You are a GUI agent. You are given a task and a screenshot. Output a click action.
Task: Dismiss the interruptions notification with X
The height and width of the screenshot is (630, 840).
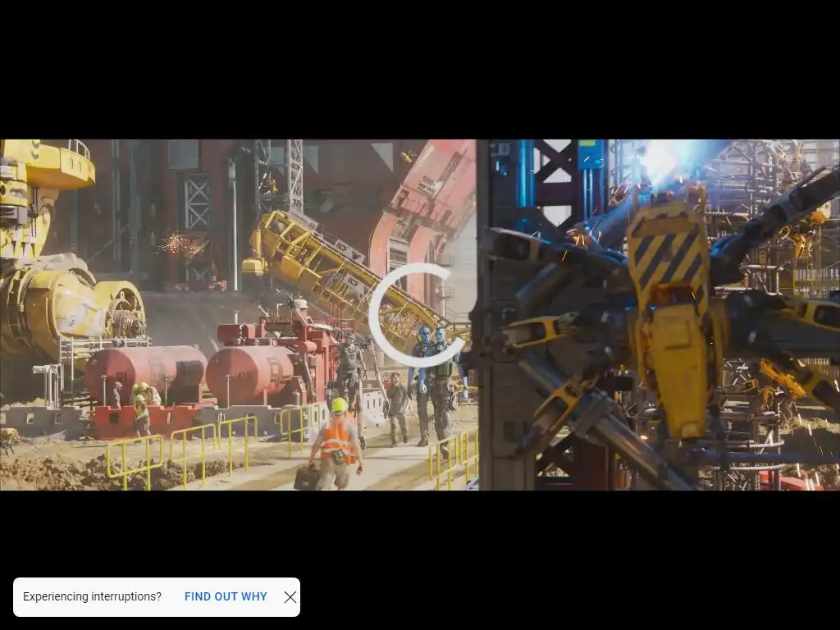[290, 597]
